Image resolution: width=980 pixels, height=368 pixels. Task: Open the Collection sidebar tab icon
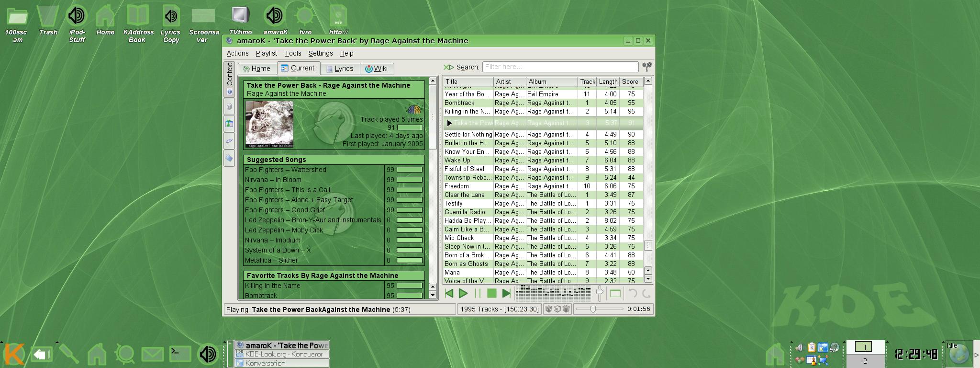pos(229,106)
